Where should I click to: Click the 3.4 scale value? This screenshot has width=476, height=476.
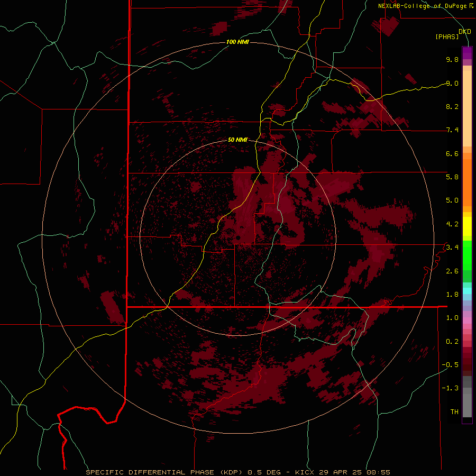pos(452,248)
